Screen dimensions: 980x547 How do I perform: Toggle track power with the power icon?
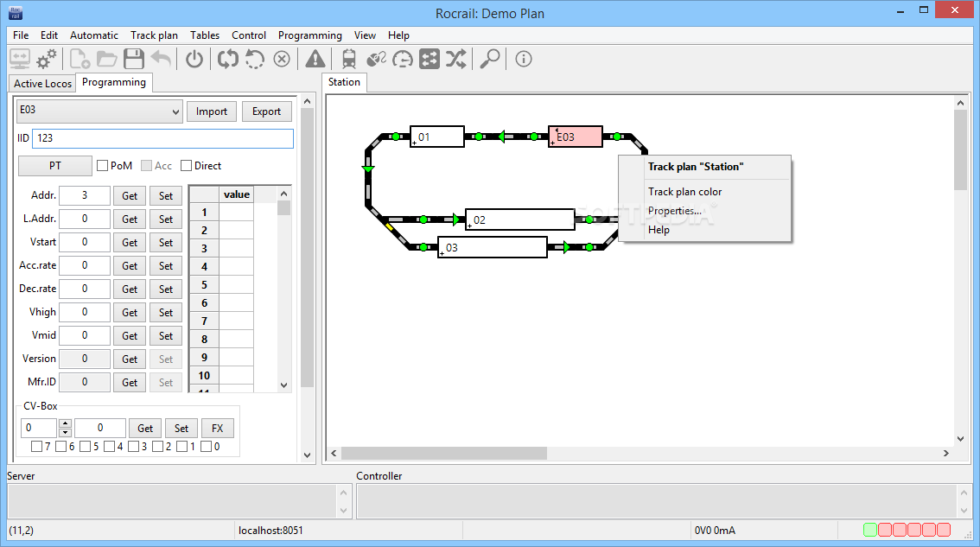(x=194, y=60)
